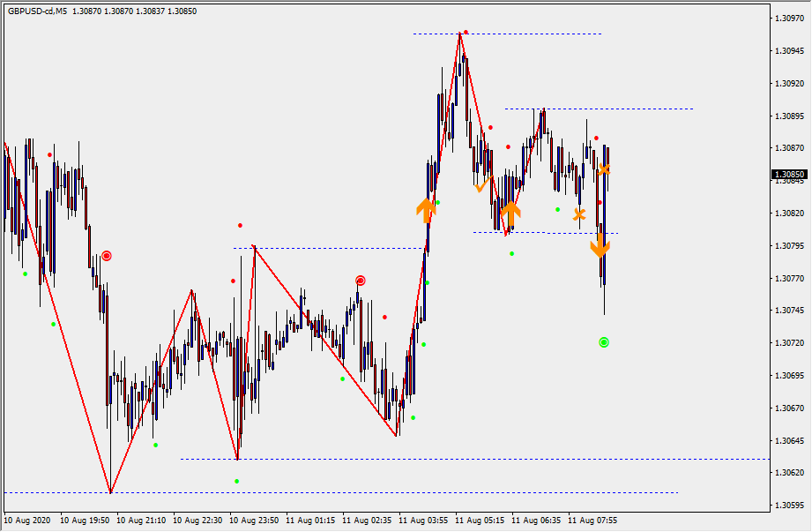Click the orange checkmark marker on chart
The height and width of the screenshot is (532, 812).
point(481,185)
